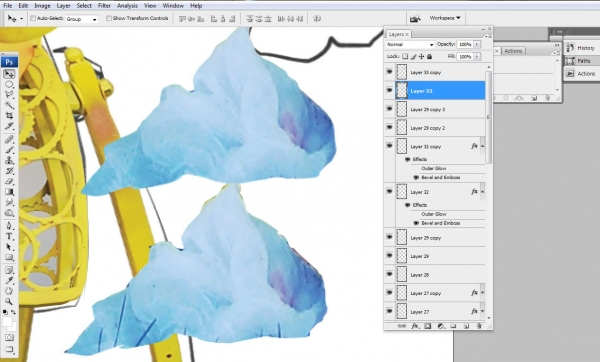600x362 pixels.
Task: Change the screen mode
Action: [9, 349]
